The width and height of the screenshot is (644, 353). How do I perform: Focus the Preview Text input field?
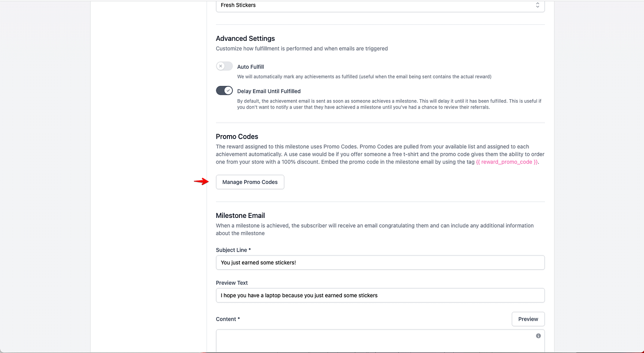[x=380, y=295]
